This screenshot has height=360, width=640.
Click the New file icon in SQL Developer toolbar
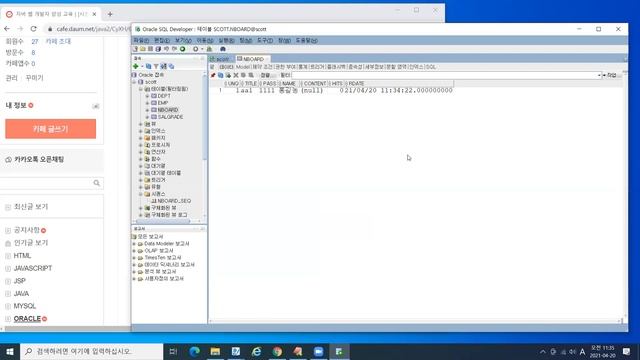tap(136, 49)
